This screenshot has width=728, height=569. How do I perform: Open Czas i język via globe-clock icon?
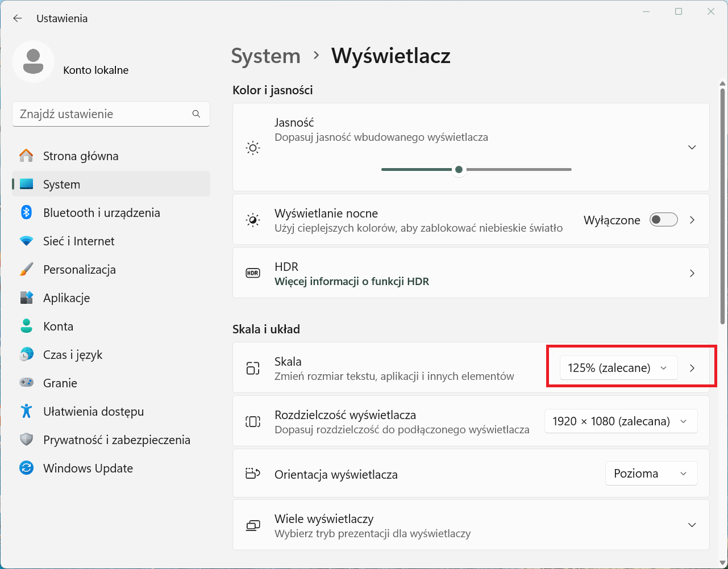(26, 354)
